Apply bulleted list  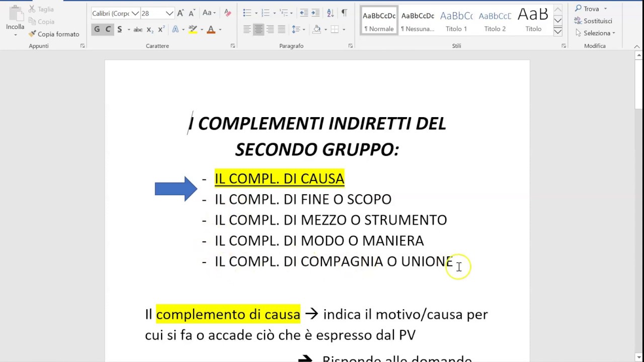[247, 13]
